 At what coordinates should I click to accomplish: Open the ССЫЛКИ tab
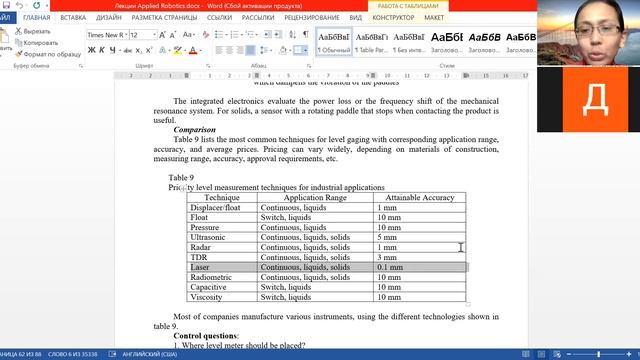219,18
